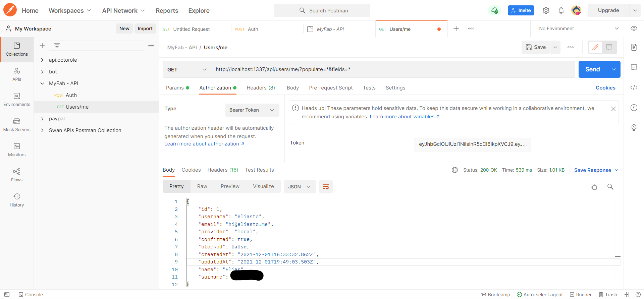The width and height of the screenshot is (644, 299).
Task: Toggle line wrap in response viewer
Action: [x=326, y=187]
